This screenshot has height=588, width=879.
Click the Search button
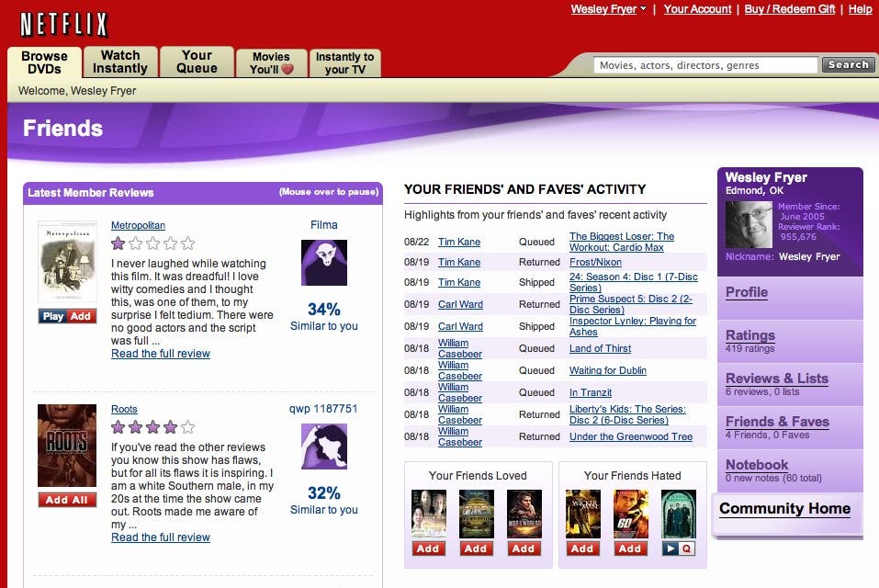pos(848,64)
